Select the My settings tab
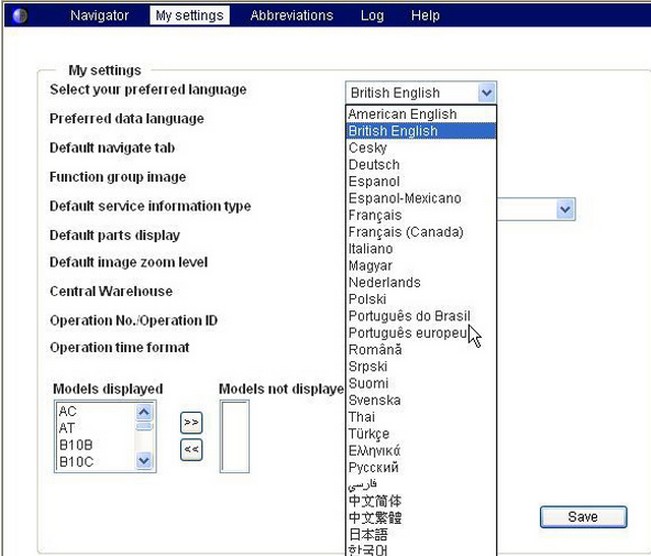This screenshot has width=651, height=556. [x=189, y=15]
